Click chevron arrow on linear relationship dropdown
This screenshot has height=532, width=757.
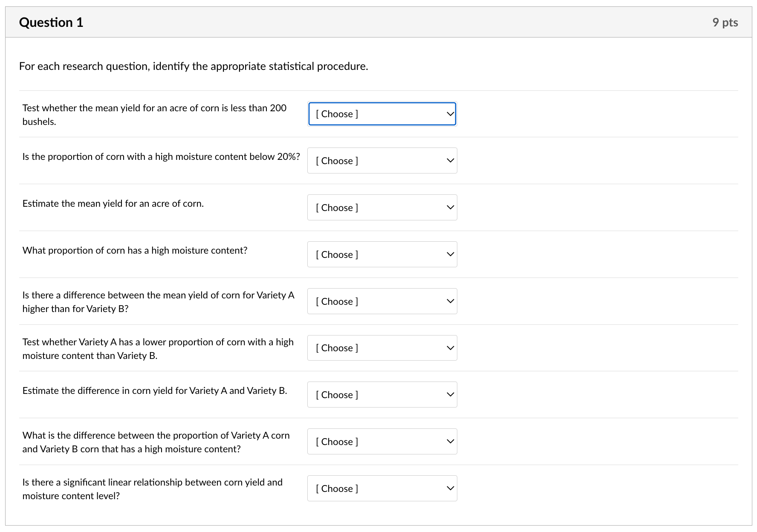click(450, 489)
